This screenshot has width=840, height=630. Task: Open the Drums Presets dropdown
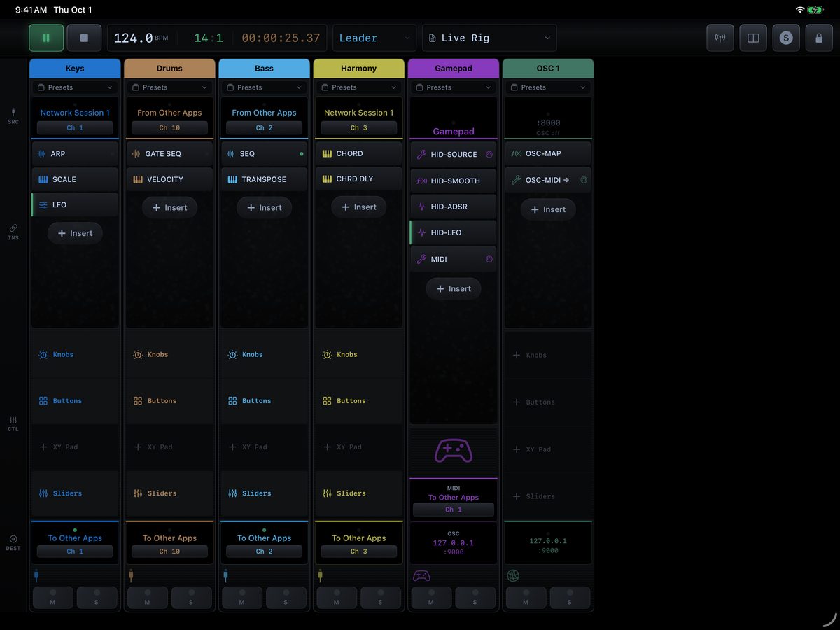click(x=169, y=87)
